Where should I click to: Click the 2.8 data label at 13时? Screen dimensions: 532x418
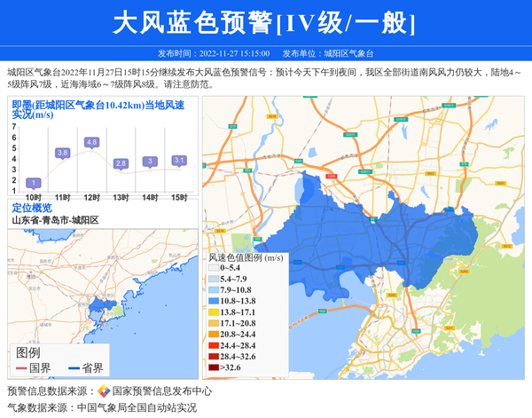click(x=121, y=163)
